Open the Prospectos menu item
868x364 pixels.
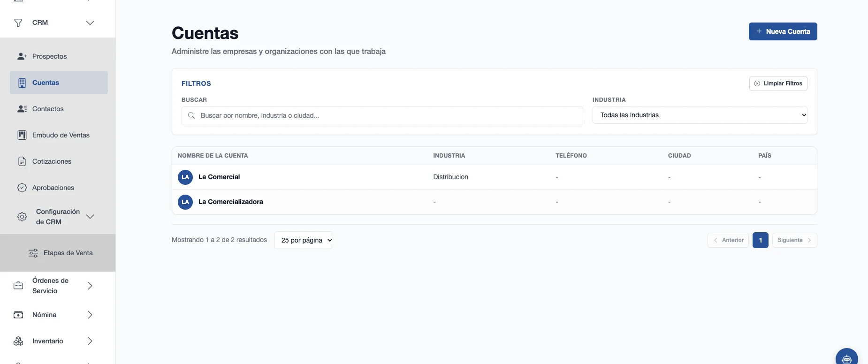(x=59, y=56)
